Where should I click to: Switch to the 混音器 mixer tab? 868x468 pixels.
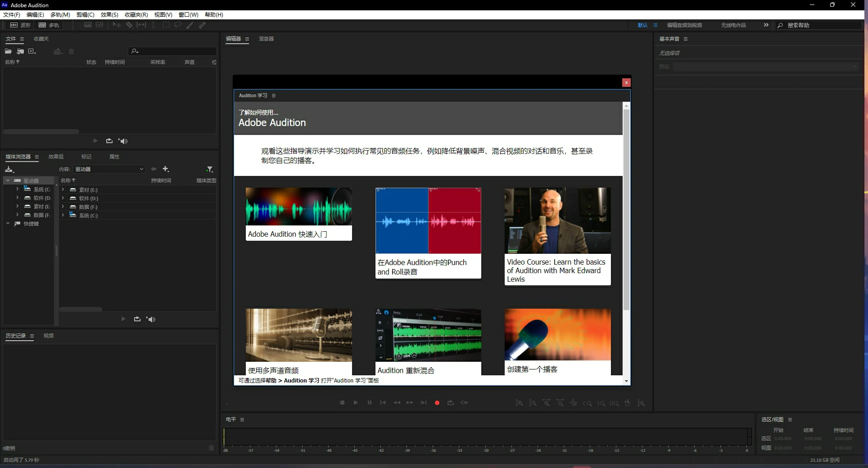click(x=266, y=39)
